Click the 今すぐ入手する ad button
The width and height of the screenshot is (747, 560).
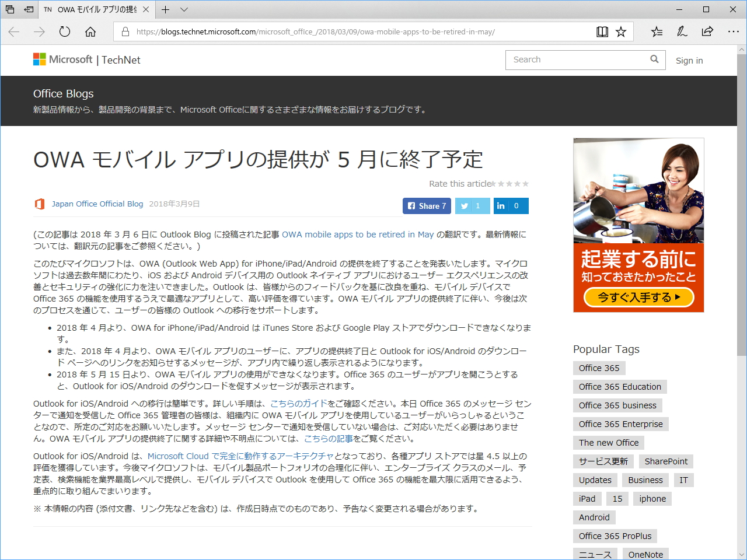tap(638, 297)
